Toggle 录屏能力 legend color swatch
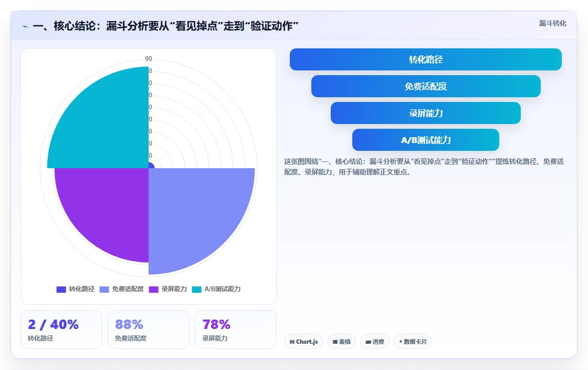The height and width of the screenshot is (370, 588). 154,289
